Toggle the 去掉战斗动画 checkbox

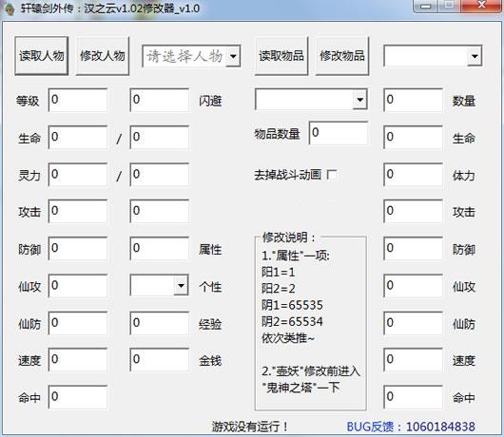pos(332,175)
